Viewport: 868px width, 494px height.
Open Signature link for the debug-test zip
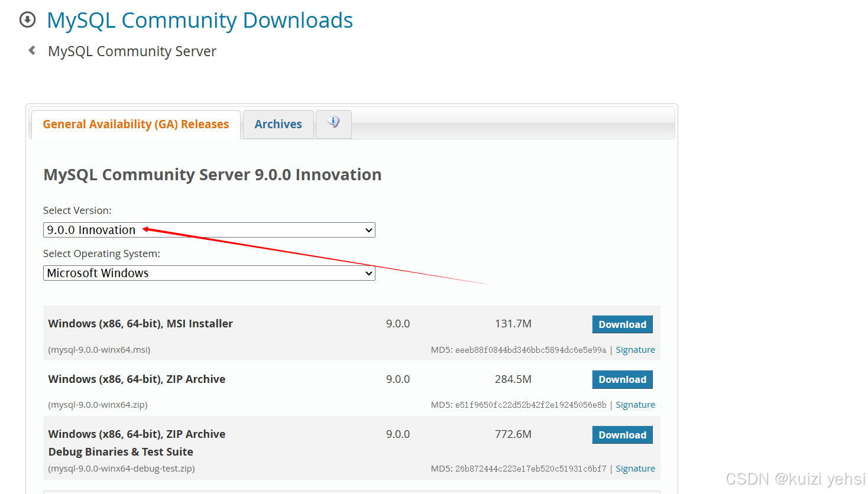tap(635, 469)
